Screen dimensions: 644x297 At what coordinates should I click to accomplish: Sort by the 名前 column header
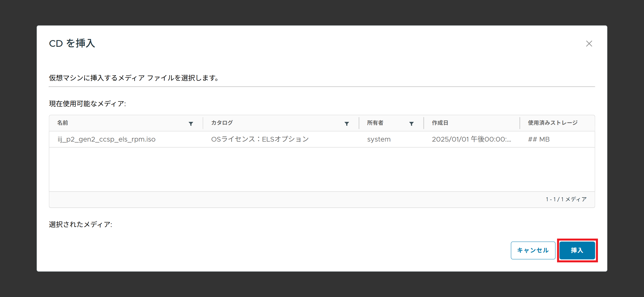63,123
